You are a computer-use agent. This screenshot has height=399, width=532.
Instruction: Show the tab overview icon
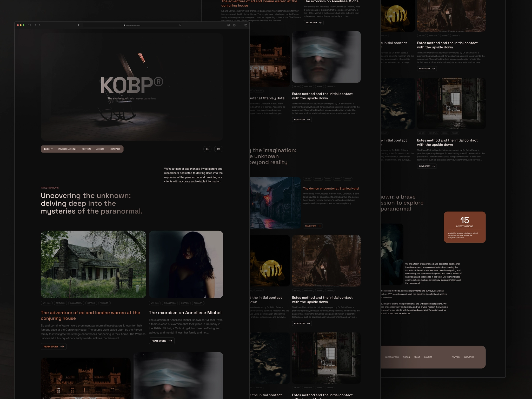(x=245, y=25)
